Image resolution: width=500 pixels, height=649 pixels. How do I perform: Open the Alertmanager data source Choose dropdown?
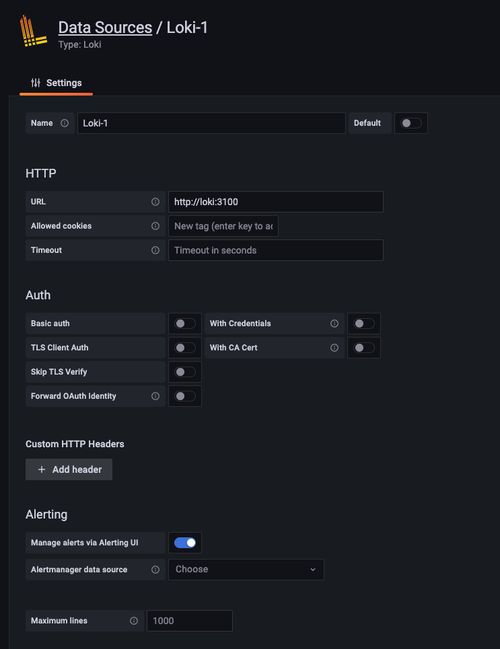tap(246, 570)
